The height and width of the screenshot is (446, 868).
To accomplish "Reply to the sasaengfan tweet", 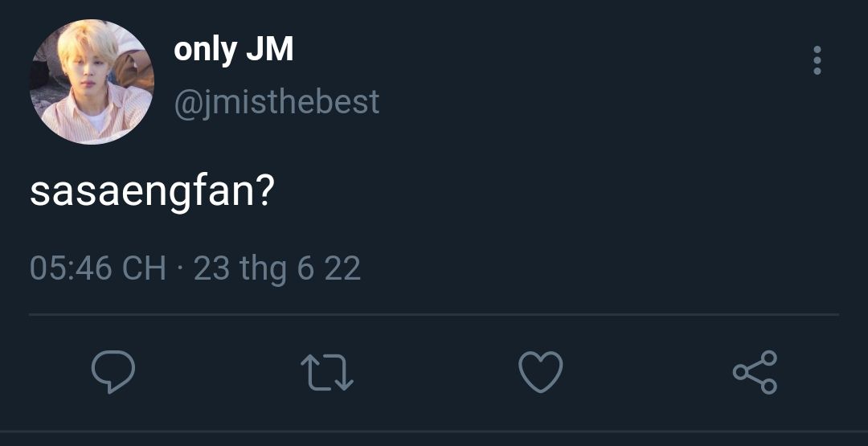I will click(x=113, y=372).
